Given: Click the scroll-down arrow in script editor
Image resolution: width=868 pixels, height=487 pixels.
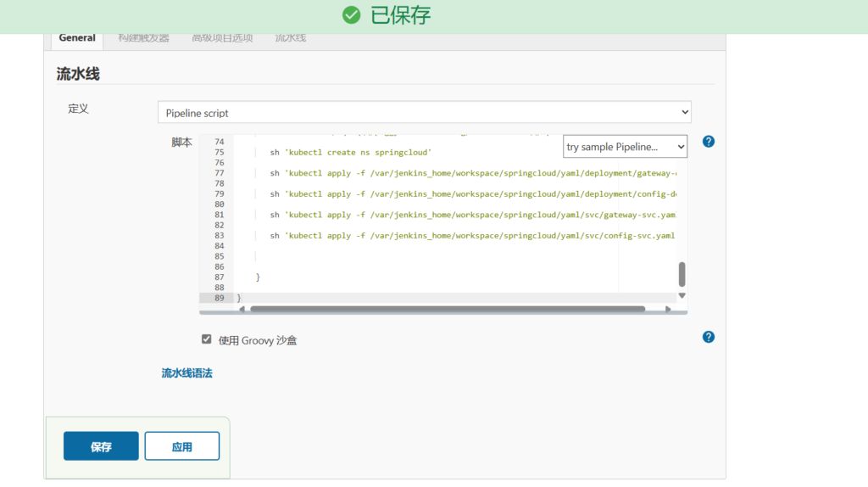Looking at the screenshot, I should [682, 295].
